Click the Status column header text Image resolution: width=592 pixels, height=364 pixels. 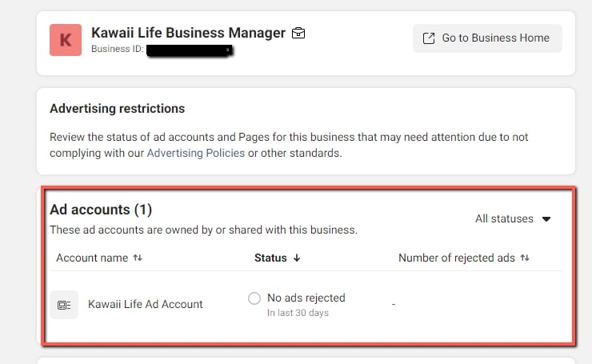pyautogui.click(x=270, y=258)
